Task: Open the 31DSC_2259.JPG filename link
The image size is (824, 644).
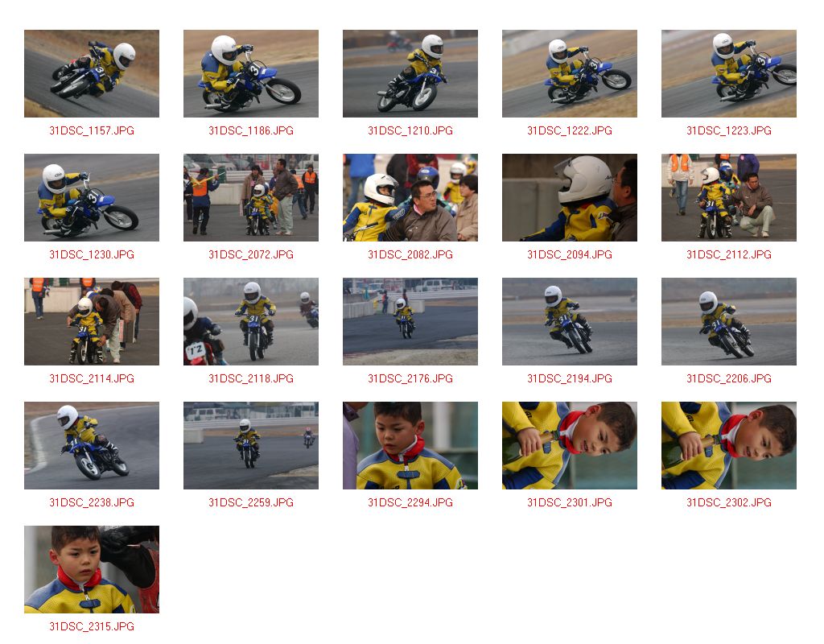Action: [251, 503]
